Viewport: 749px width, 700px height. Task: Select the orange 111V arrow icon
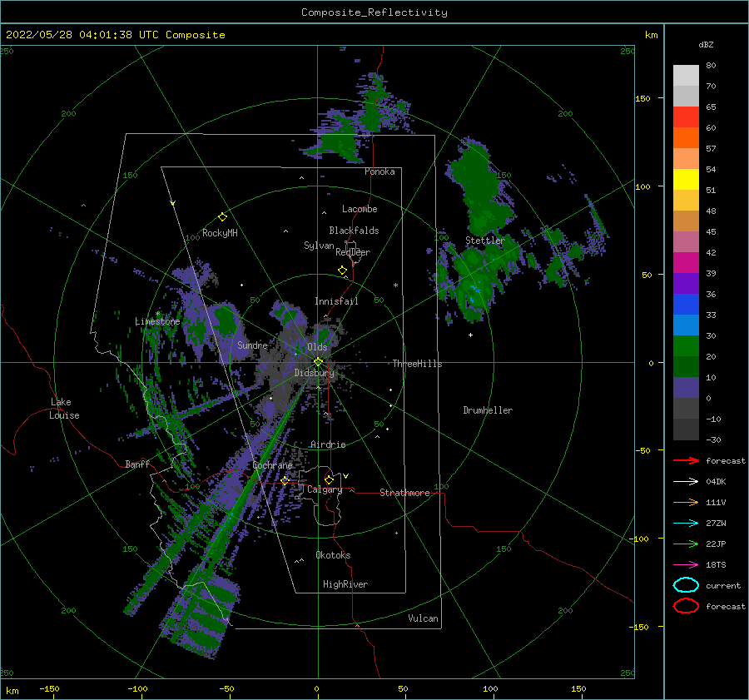point(686,502)
